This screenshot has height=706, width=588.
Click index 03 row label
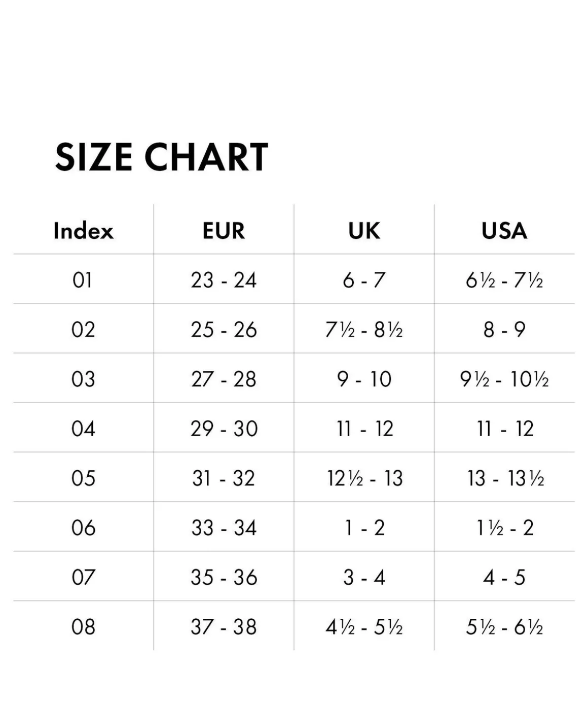coord(83,379)
